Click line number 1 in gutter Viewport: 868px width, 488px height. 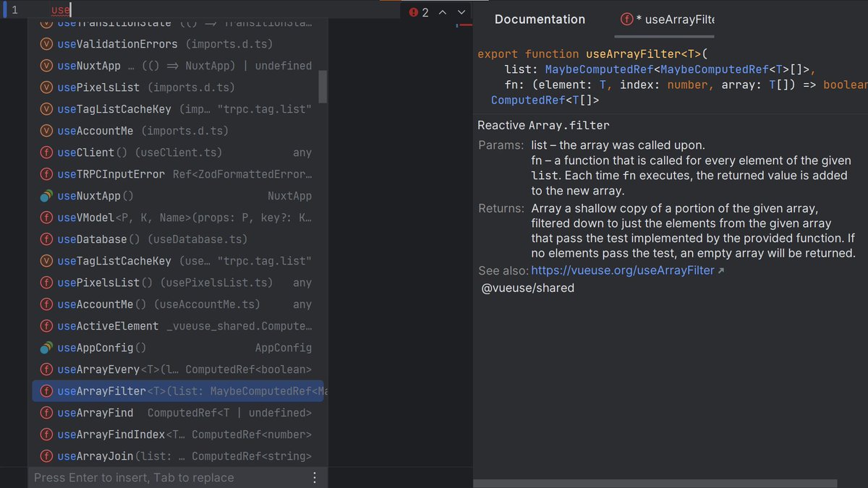pyautogui.click(x=14, y=11)
